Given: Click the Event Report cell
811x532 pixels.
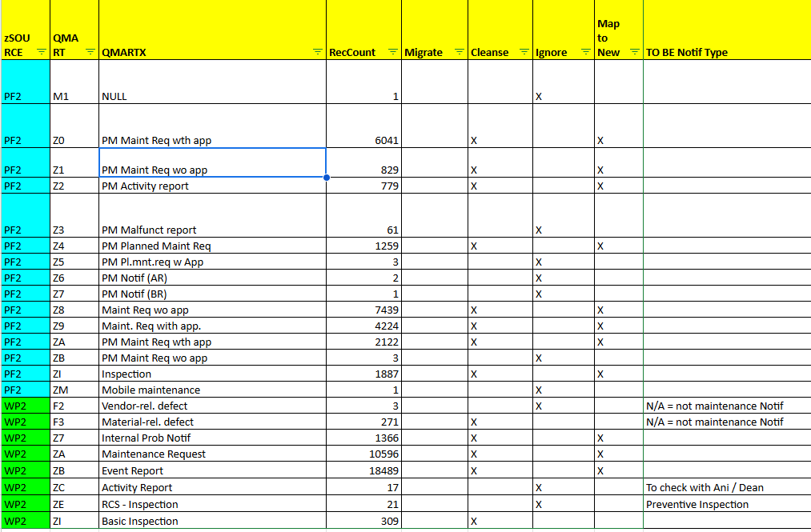Looking at the screenshot, I should tap(212, 471).
